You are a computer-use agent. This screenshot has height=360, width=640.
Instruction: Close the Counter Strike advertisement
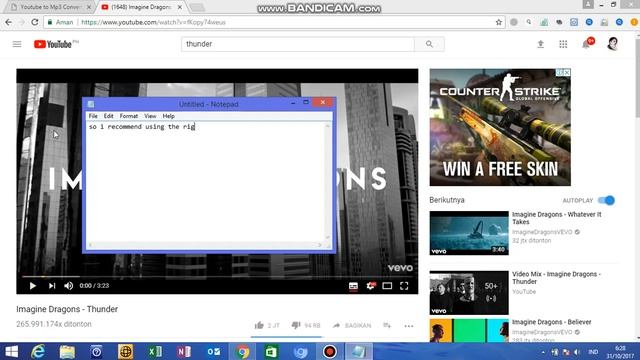coord(567,72)
